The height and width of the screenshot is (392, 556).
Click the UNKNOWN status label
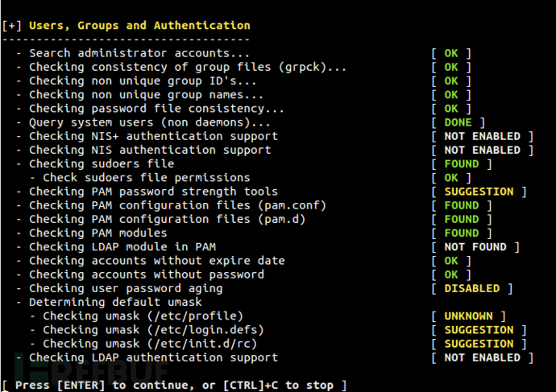tap(471, 316)
